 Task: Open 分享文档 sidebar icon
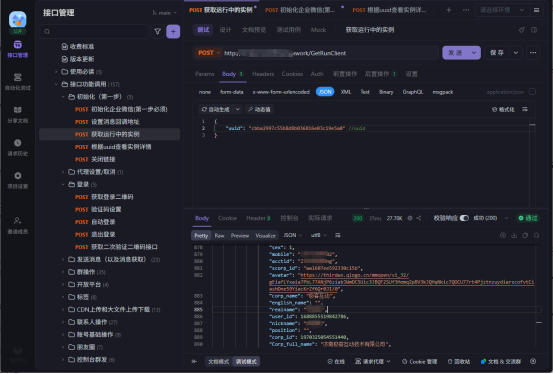(x=18, y=114)
